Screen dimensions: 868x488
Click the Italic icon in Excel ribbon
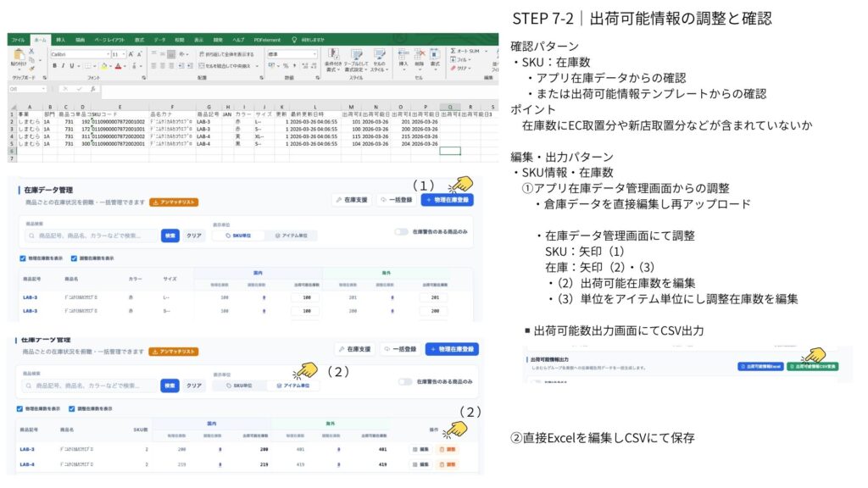point(64,65)
